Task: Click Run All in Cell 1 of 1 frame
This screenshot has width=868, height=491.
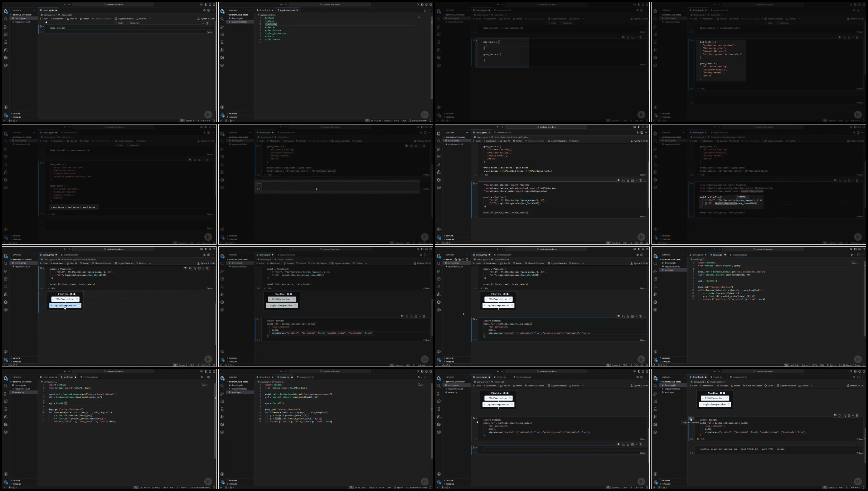Action: tap(72, 19)
